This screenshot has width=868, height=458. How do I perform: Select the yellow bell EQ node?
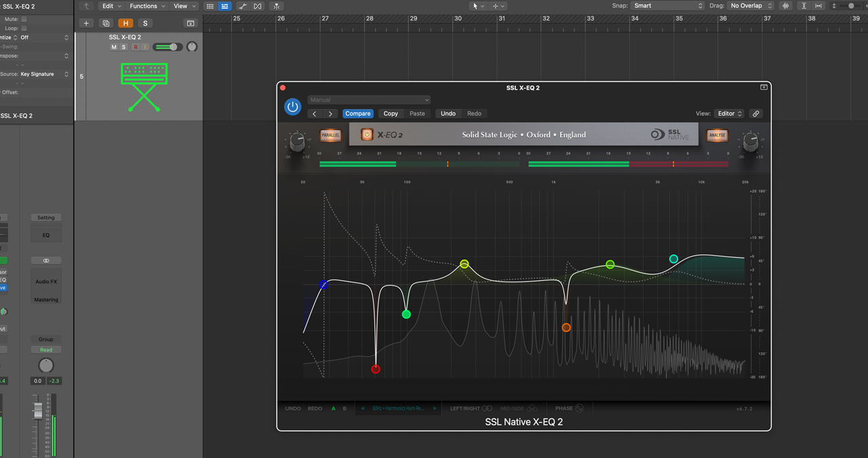(x=465, y=264)
